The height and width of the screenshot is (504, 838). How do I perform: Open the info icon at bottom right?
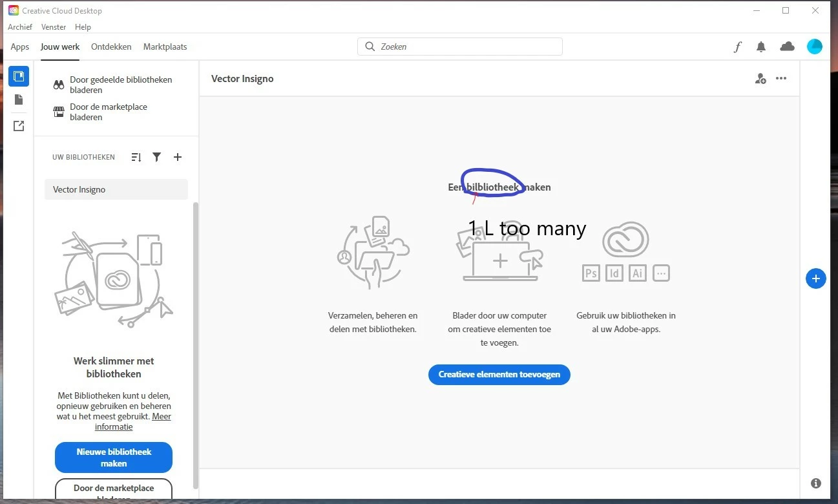coord(816,483)
